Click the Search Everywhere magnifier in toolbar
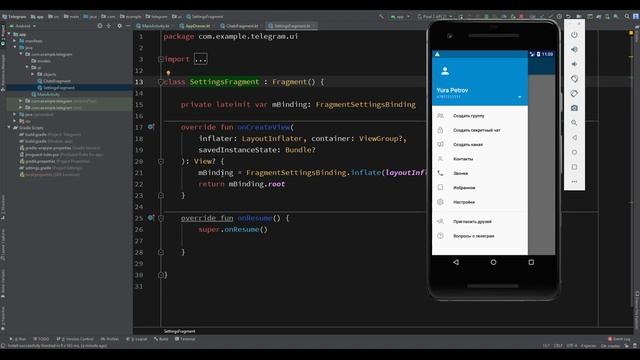640x360 pixels. coord(627,17)
